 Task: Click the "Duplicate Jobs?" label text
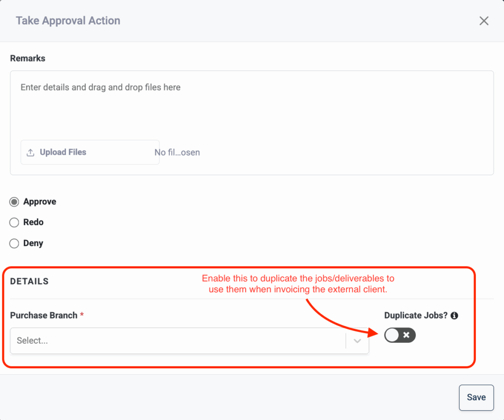pyautogui.click(x=416, y=316)
